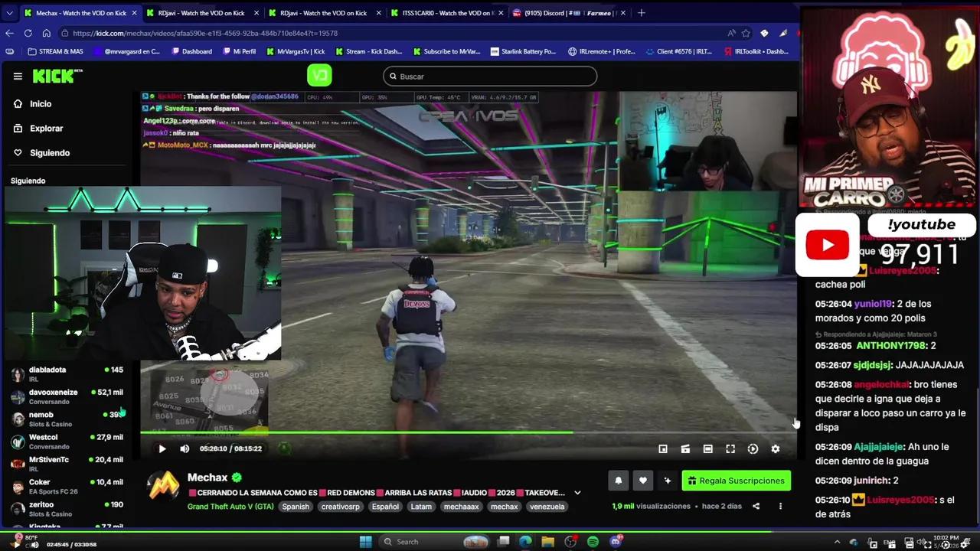Open diabladota's channel in followed list

pyautogui.click(x=67, y=374)
